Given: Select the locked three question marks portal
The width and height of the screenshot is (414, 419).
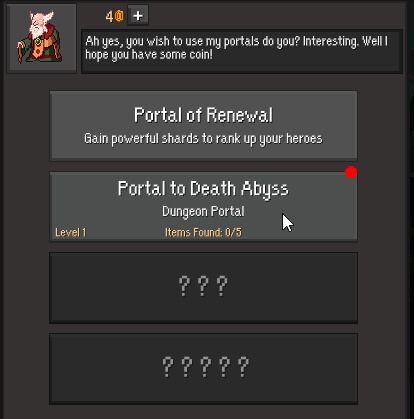Looking at the screenshot, I should click(203, 288).
